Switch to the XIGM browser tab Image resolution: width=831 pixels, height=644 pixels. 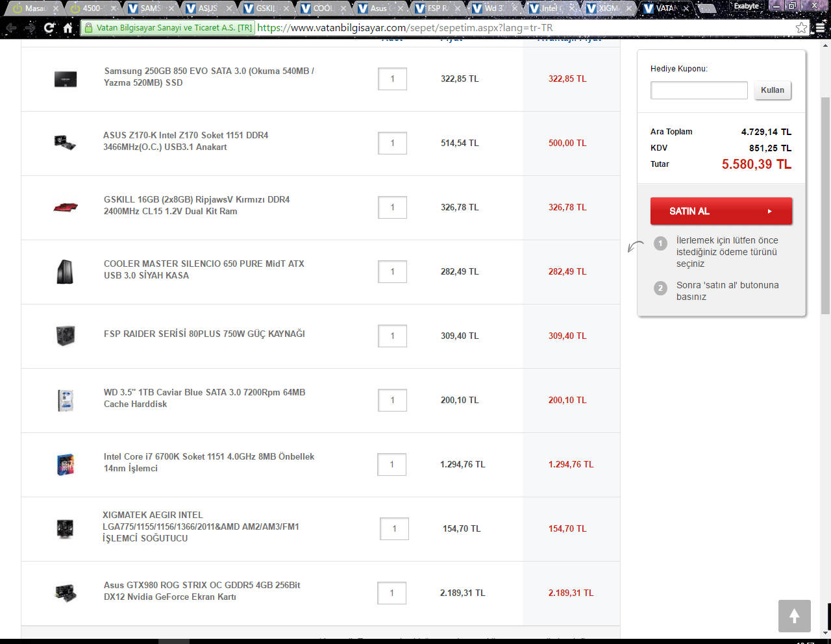[608, 8]
